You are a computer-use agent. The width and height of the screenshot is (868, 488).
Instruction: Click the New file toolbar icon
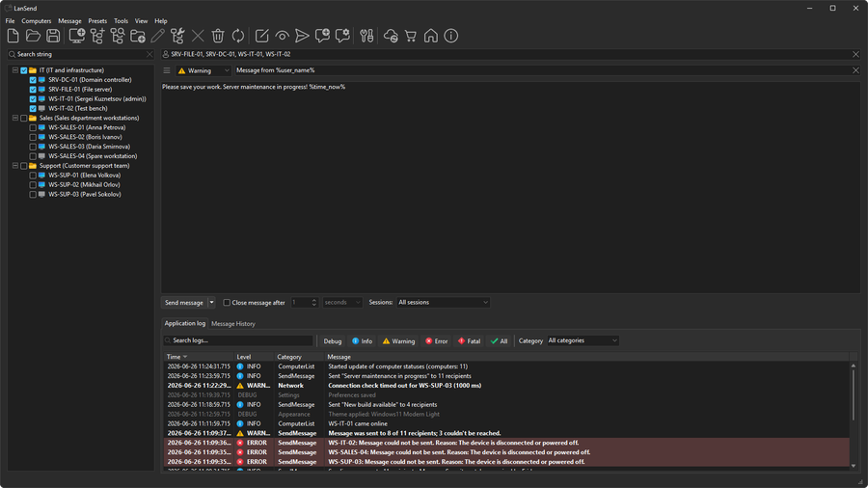14,36
